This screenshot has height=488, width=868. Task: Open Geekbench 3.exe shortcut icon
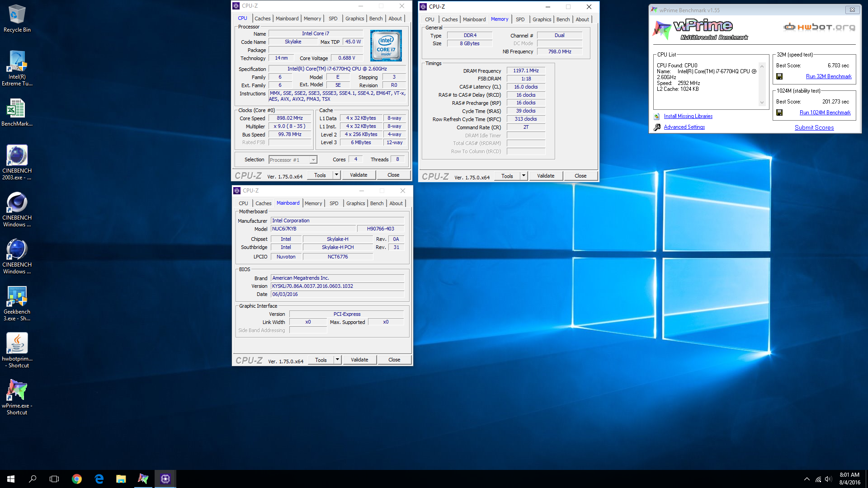pos(17,304)
